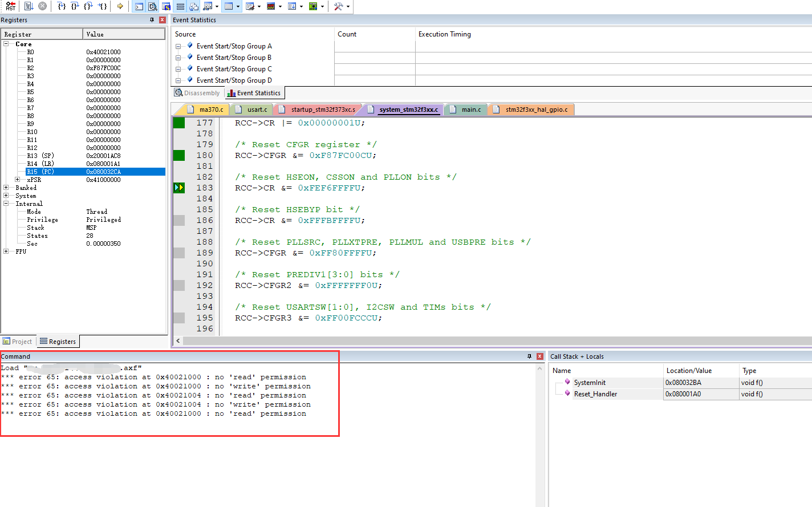Collapse the Internal register group
Screen dimensions: 812x507
point(6,204)
